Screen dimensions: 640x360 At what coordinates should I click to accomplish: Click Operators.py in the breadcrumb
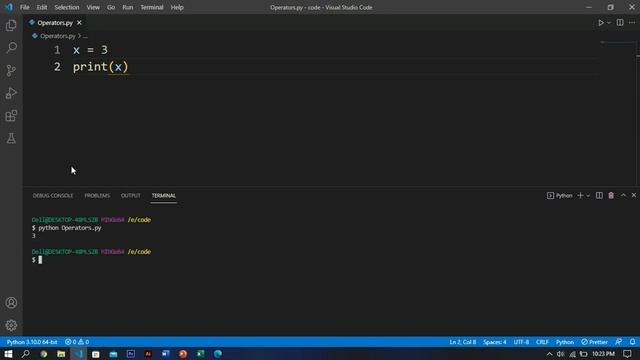click(58, 36)
